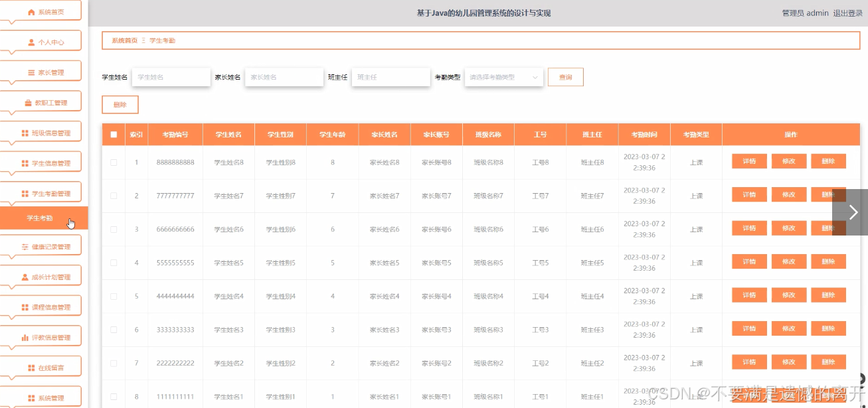Image resolution: width=868 pixels, height=408 pixels.
Task: Click 删除 for 学生姓名2
Action: click(828, 362)
